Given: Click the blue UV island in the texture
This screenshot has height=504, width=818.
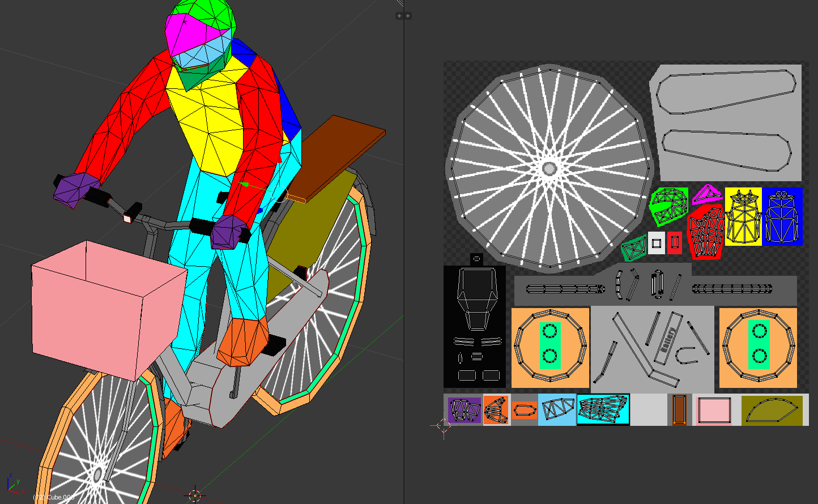Looking at the screenshot, I should (782, 216).
